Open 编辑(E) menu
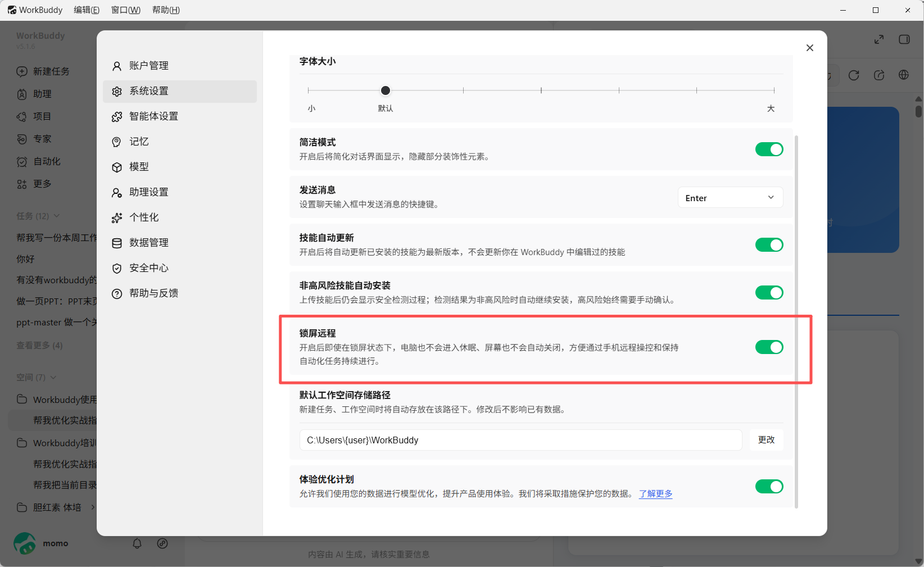This screenshot has height=567, width=924. coord(87,10)
